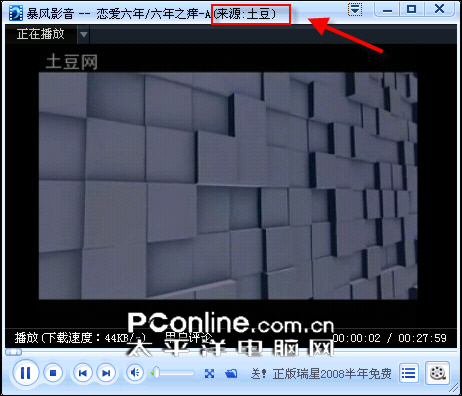Maximize the 暴风影音 window

412,9
